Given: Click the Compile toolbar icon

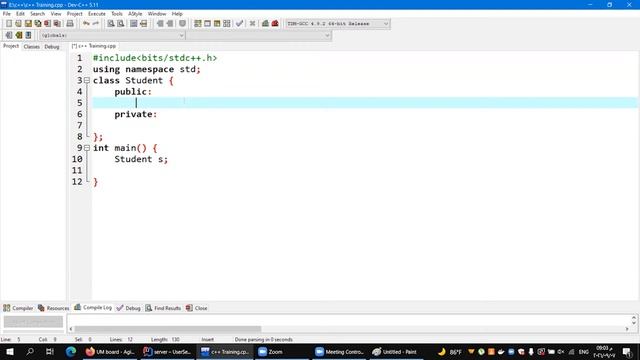Looking at the screenshot, I should 198,24.
